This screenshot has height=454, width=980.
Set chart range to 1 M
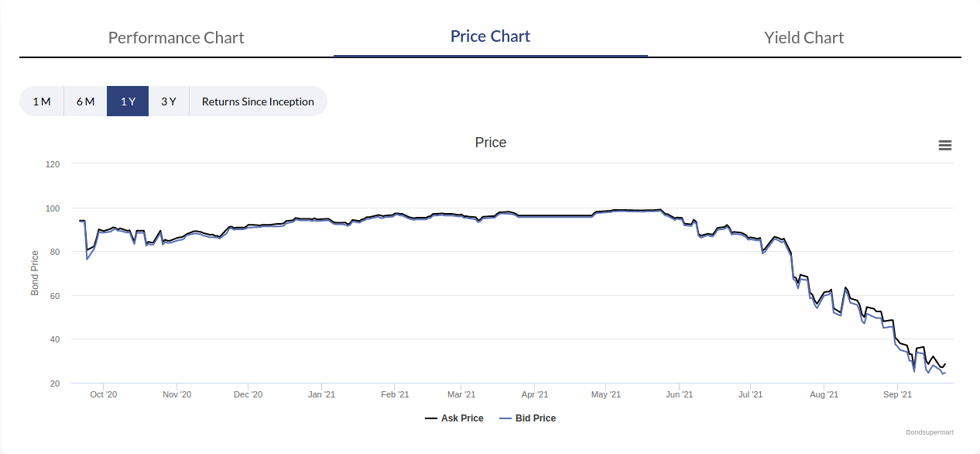click(42, 101)
